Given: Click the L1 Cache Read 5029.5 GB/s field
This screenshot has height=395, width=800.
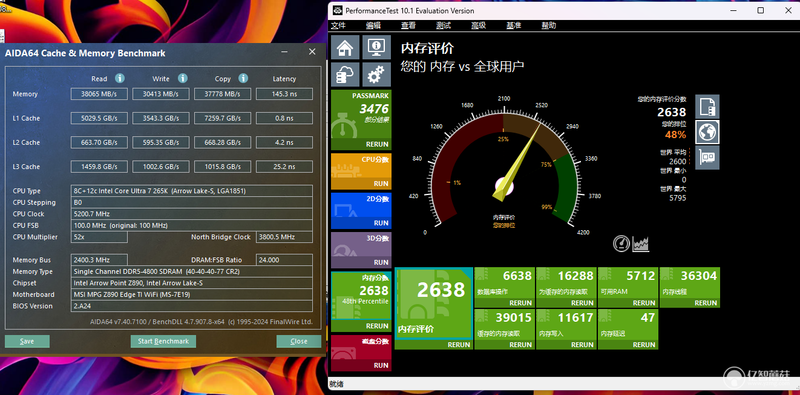Looking at the screenshot, I should tap(99, 118).
